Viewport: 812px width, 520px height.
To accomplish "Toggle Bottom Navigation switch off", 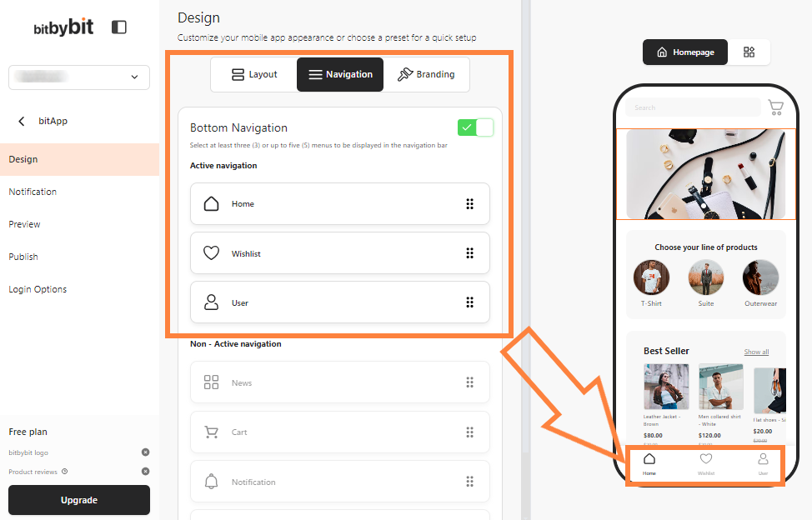I will 475,127.
